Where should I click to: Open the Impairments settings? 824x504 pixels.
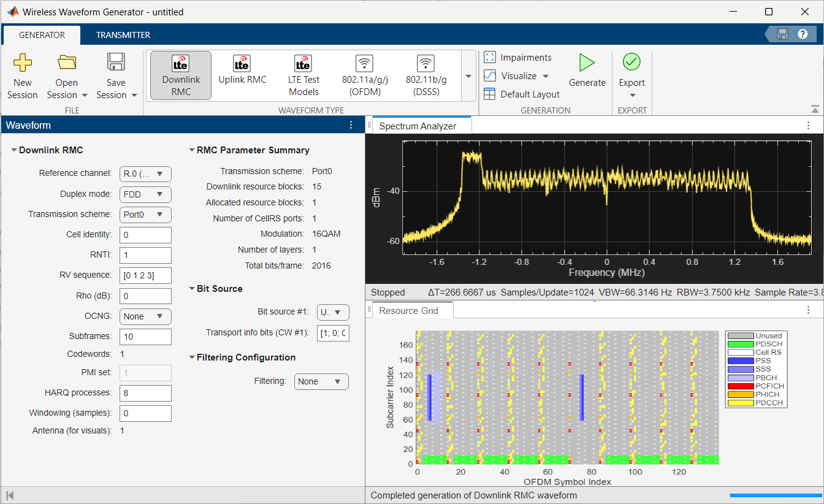(518, 58)
